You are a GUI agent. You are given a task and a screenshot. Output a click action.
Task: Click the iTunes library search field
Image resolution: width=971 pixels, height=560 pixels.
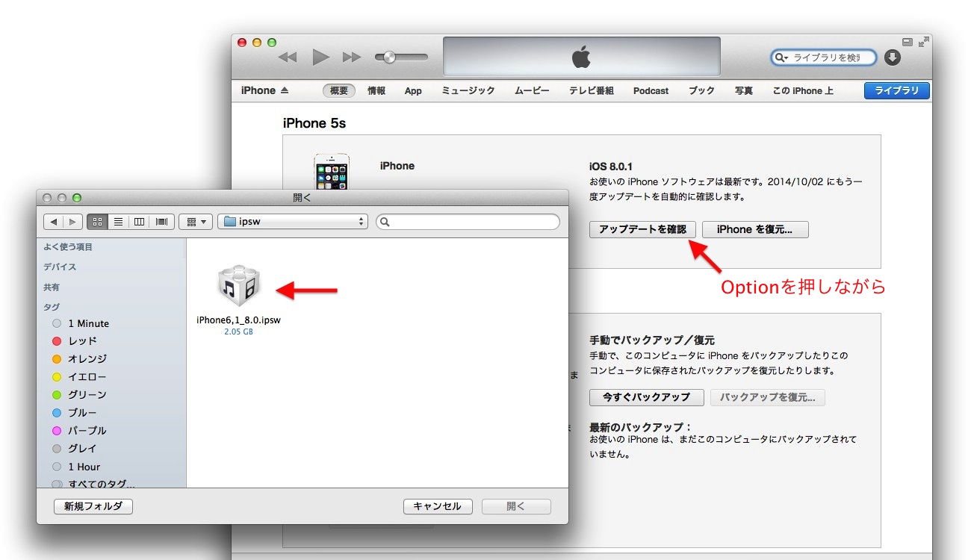[823, 57]
